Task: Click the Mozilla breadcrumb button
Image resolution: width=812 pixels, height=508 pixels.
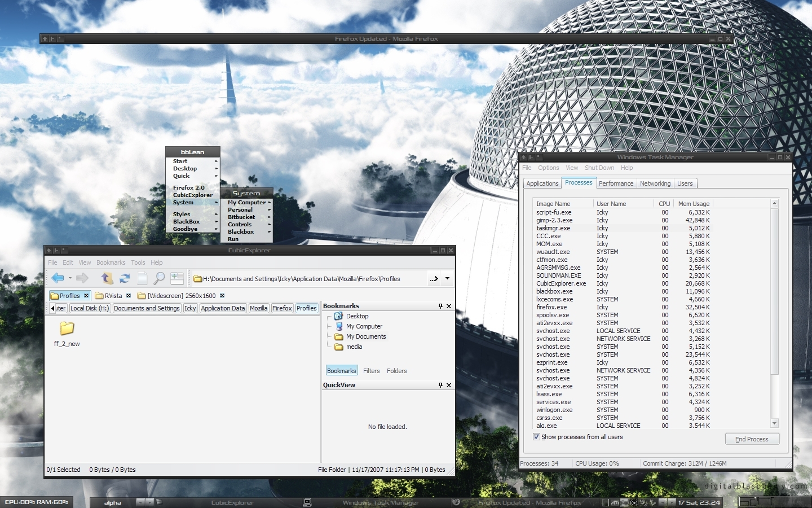Action: click(259, 308)
